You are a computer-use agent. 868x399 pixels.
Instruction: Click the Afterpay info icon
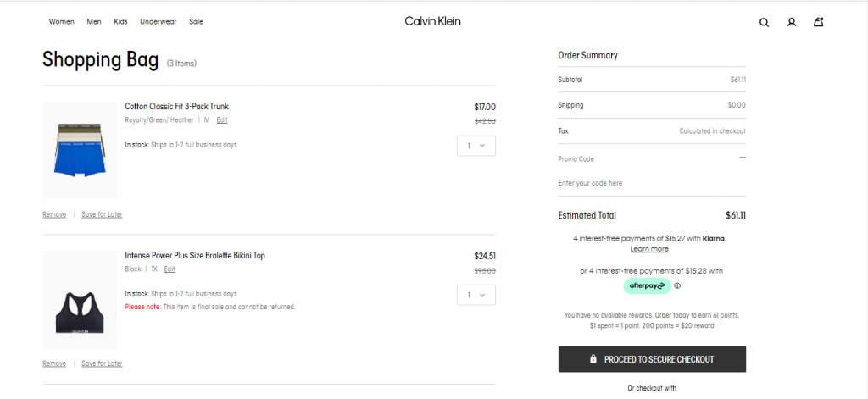pos(677,286)
